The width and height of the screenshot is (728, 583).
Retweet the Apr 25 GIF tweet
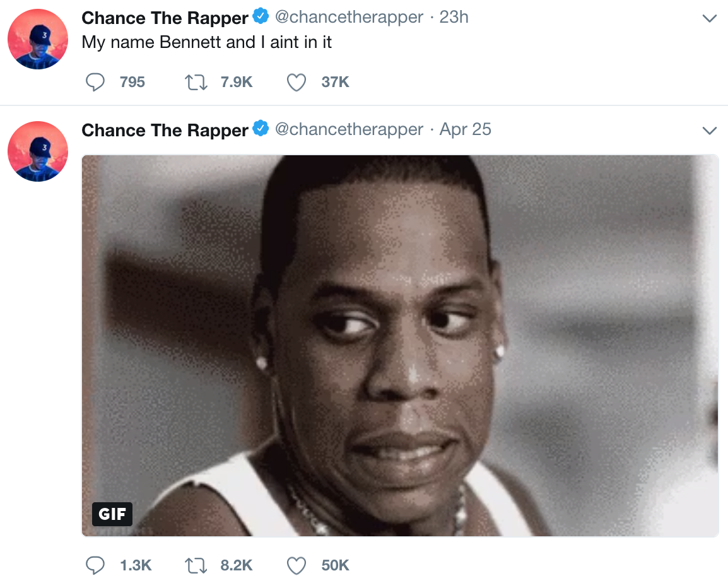click(196, 565)
